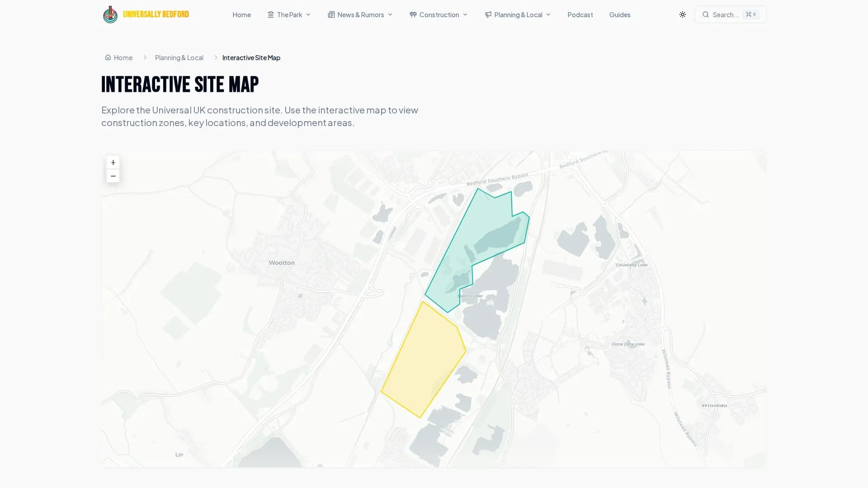Click the Swan's Lake map label
Viewport: 868px width, 488px height.
470,296
